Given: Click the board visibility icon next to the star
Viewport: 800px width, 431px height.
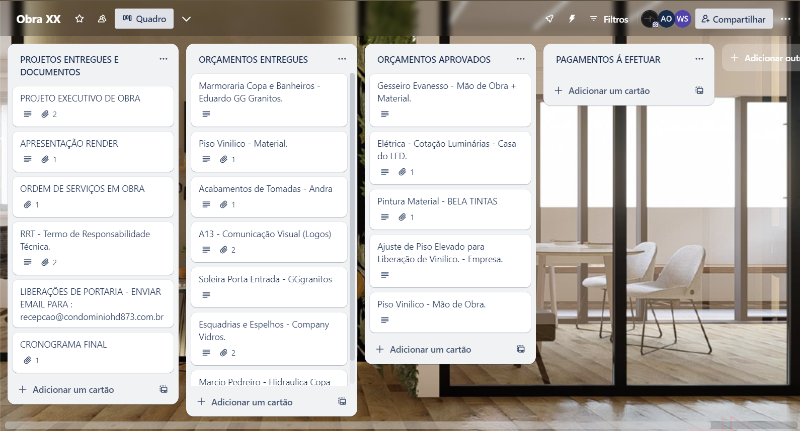Looking at the screenshot, I should coord(102,19).
